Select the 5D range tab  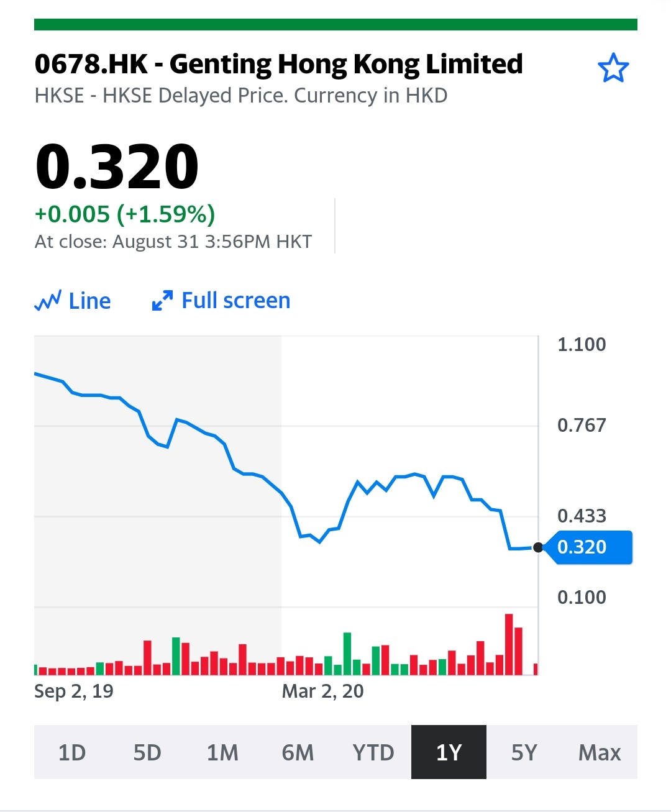147,752
